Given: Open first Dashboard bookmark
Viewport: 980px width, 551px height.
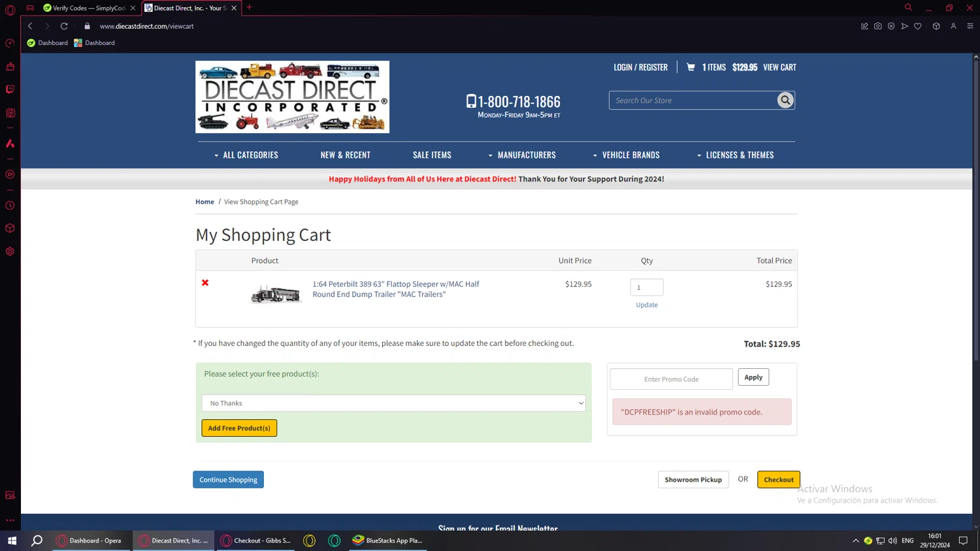Looking at the screenshot, I should [x=47, y=43].
